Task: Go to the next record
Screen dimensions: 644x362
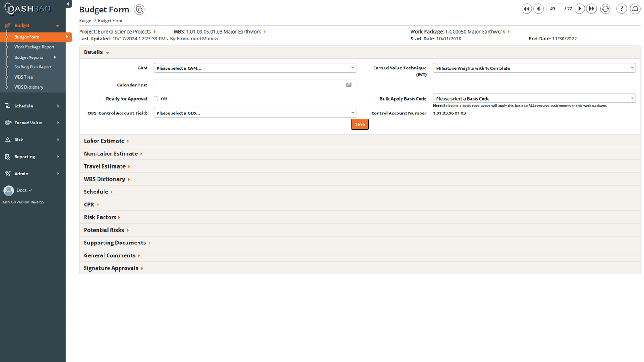Action: (580, 9)
